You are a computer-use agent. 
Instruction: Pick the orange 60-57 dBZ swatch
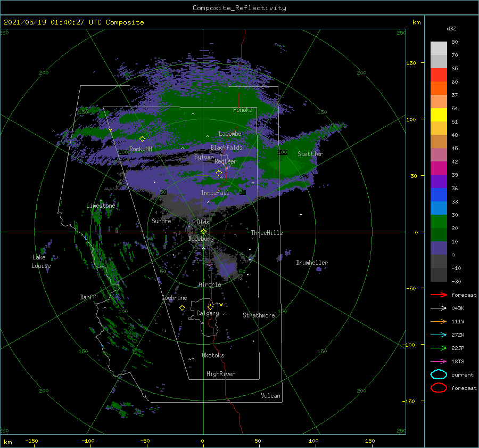439,88
